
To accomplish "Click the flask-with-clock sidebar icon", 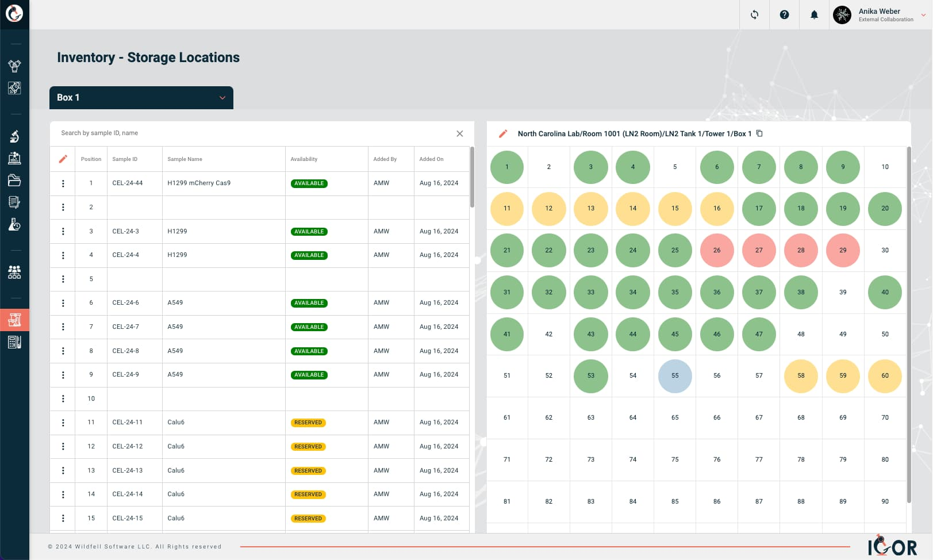I will tap(14, 225).
